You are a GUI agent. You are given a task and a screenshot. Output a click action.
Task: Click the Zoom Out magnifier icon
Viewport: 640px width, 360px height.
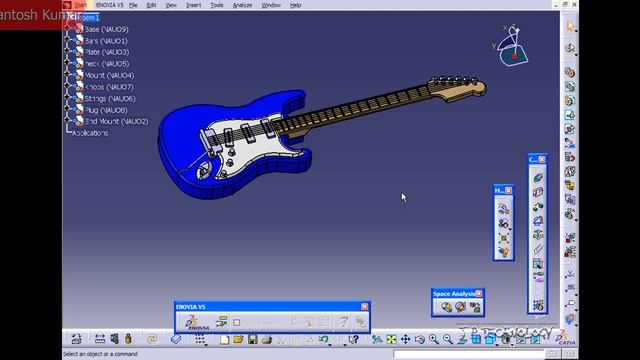[448, 339]
